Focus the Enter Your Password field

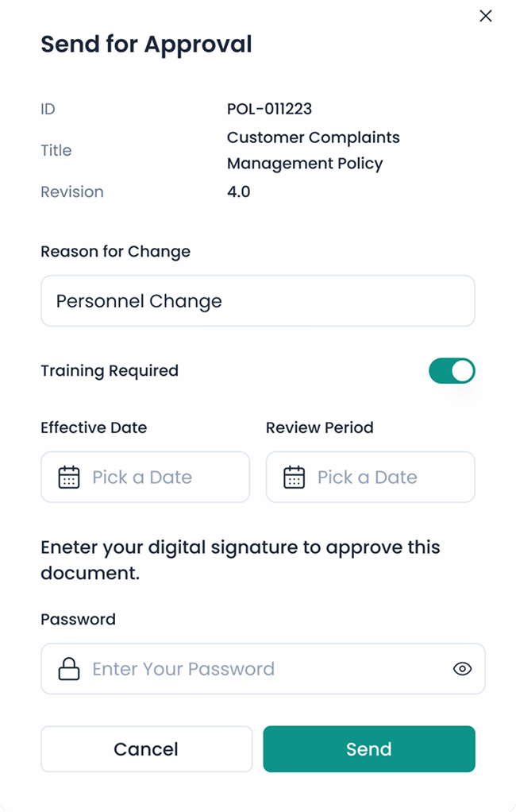[263, 668]
